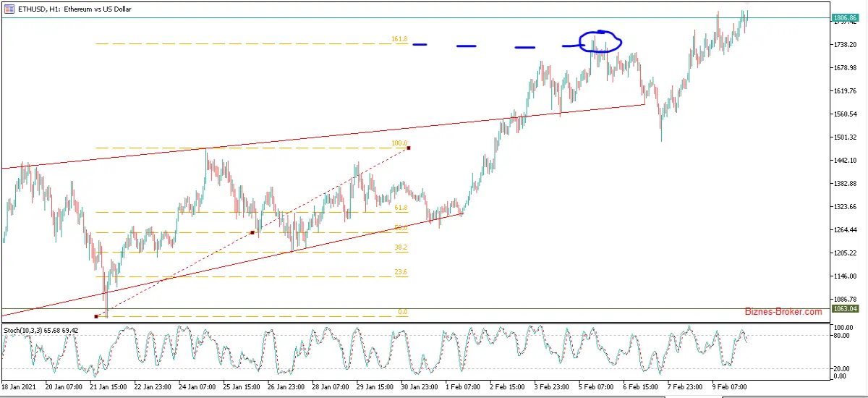
Task: Click the 21 Jan 15:00 time label
Action: click(107, 387)
